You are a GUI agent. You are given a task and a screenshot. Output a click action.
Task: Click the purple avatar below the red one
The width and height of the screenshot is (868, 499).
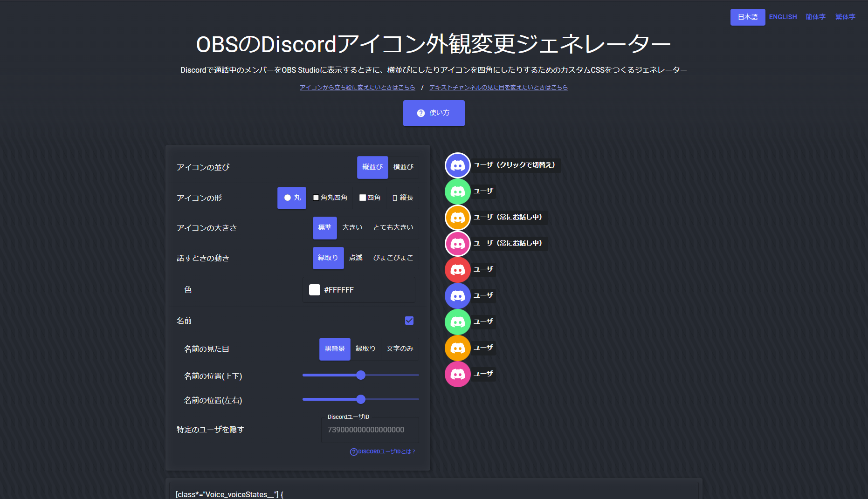(458, 296)
